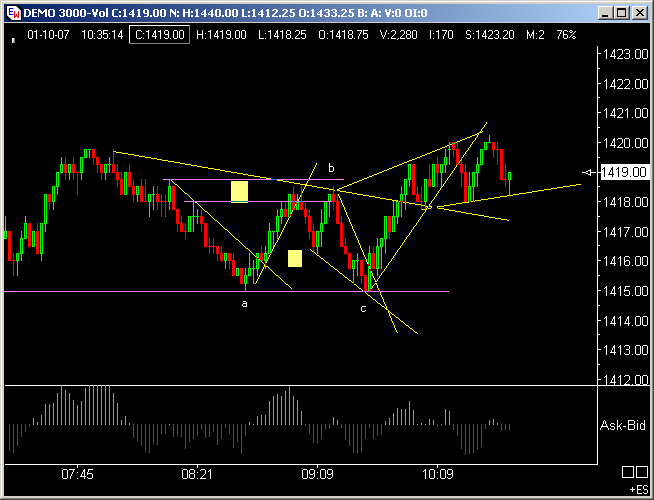Click the 1423.00 price axis label

pos(626,54)
